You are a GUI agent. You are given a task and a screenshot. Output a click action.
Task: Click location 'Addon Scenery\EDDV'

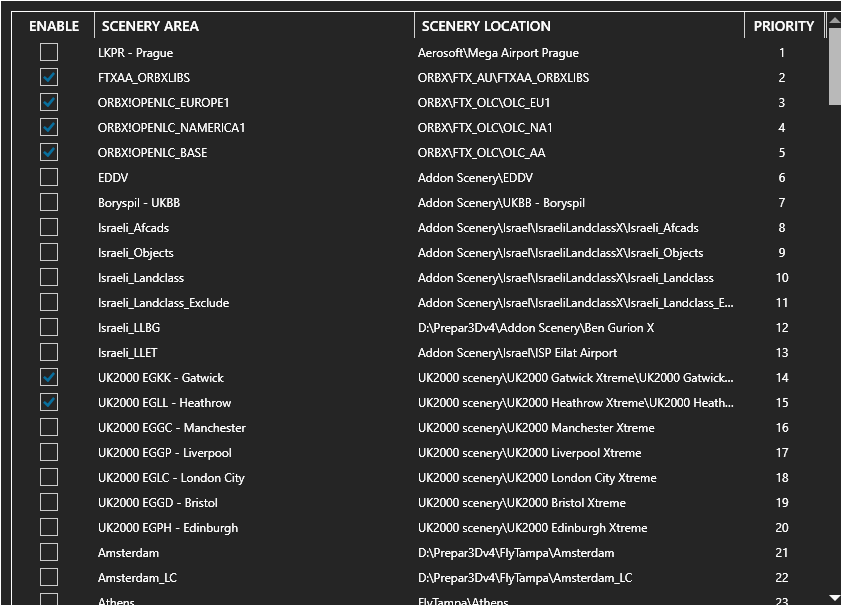[x=475, y=178]
